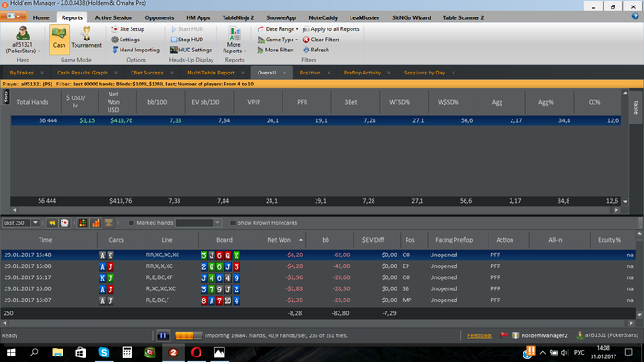Open File Explorer from the taskbar
Screen dimensions: 644x362
click(57, 353)
